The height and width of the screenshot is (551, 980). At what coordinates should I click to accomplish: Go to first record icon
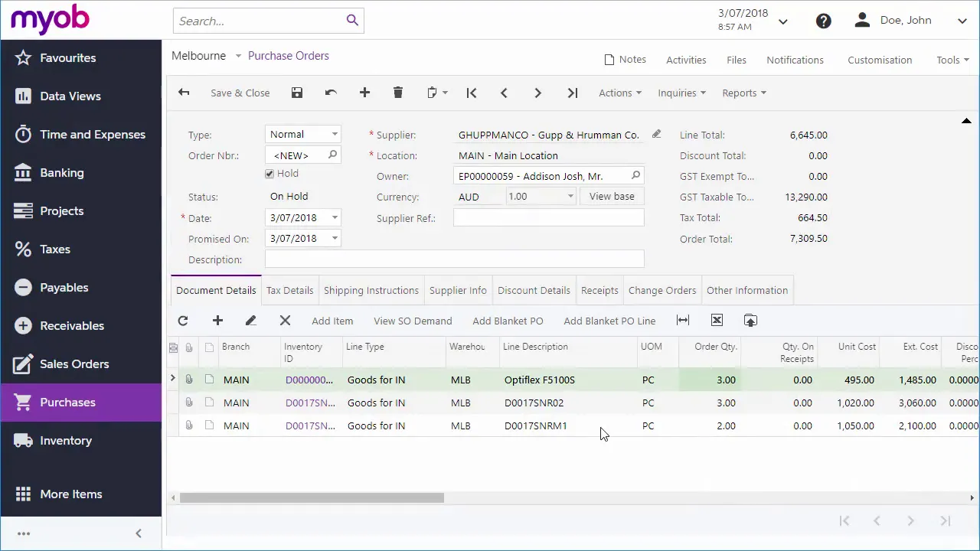pyautogui.click(x=472, y=93)
